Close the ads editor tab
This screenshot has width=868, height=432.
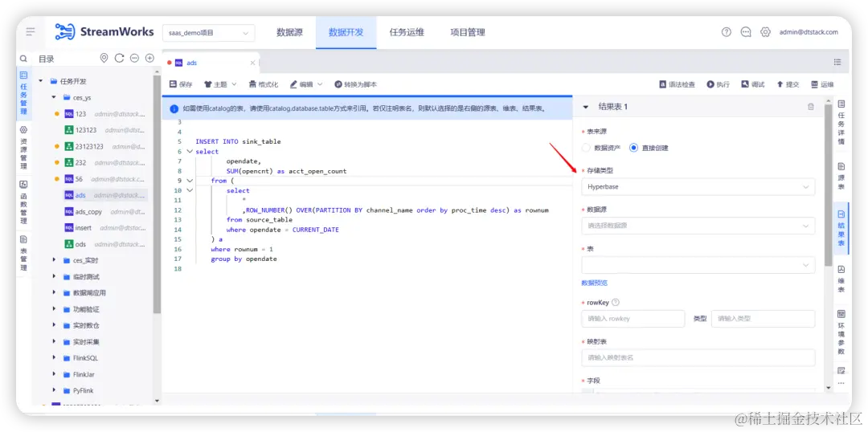pos(253,63)
